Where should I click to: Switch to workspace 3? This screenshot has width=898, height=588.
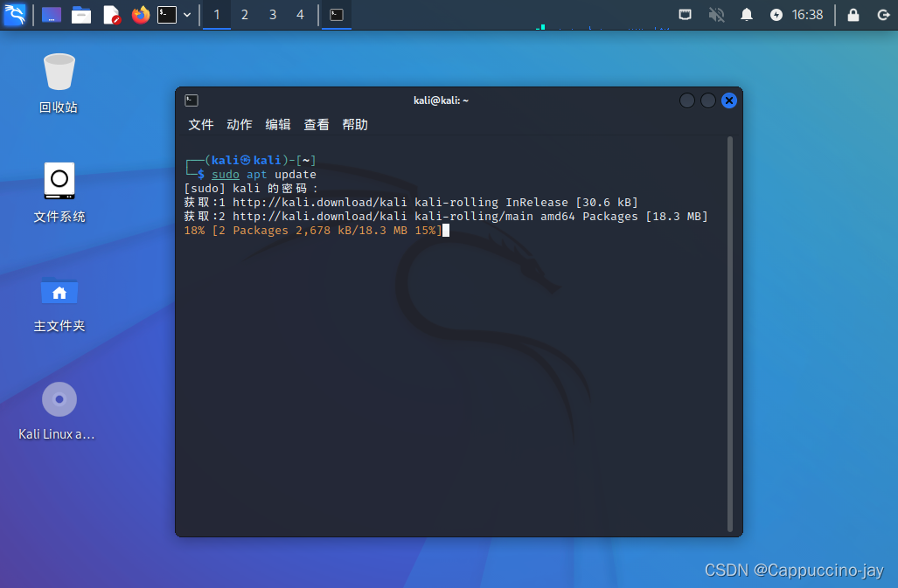[x=273, y=15]
